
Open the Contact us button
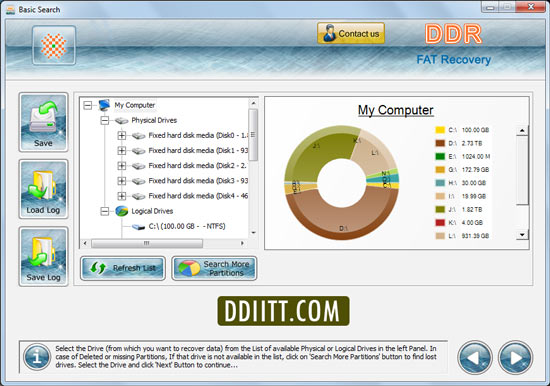pyautogui.click(x=351, y=34)
